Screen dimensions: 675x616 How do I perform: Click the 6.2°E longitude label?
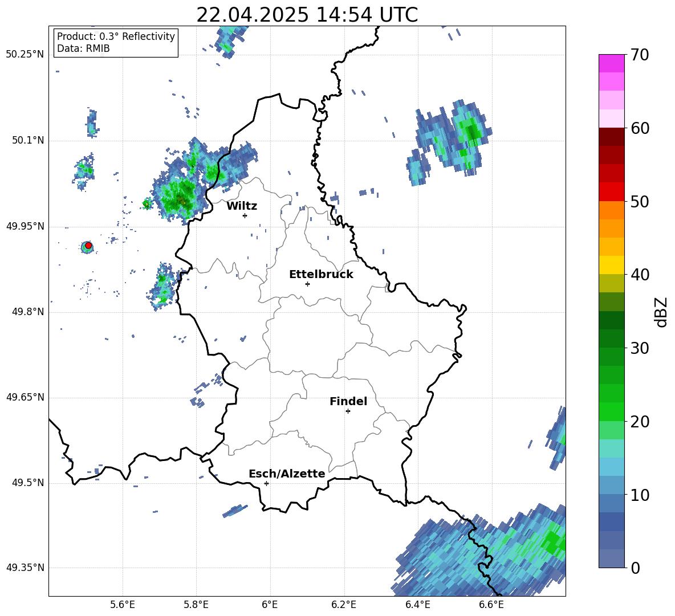tap(344, 605)
